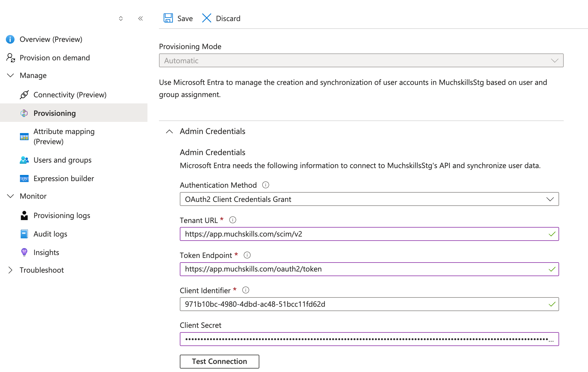Image resolution: width=588 pixels, height=372 pixels.
Task: Open Provision on demand page
Action: click(x=55, y=58)
